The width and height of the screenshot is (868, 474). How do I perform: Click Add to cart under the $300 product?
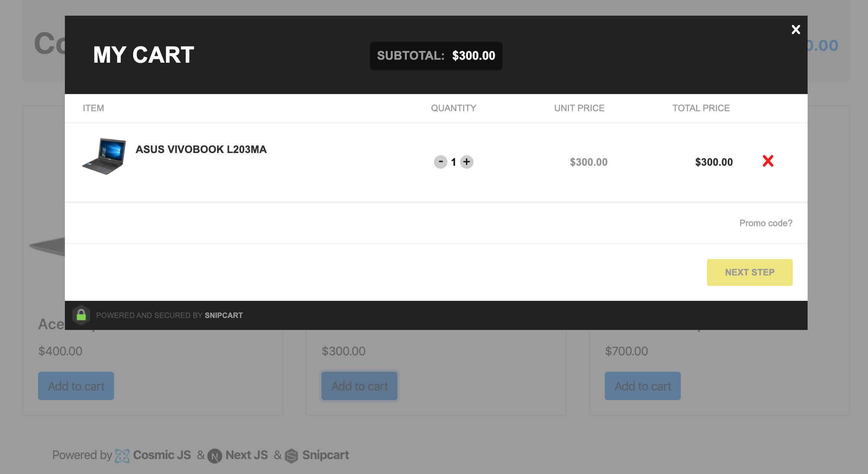point(359,386)
